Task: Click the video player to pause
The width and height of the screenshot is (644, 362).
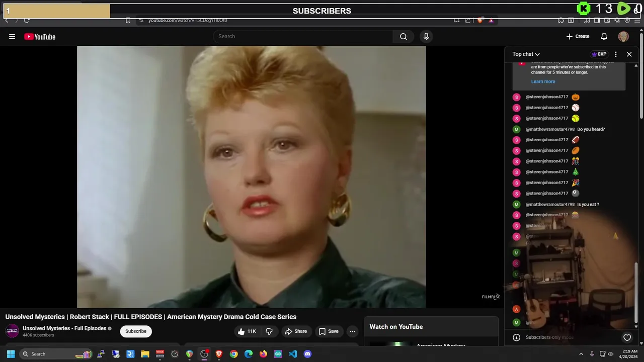Action: (251, 176)
